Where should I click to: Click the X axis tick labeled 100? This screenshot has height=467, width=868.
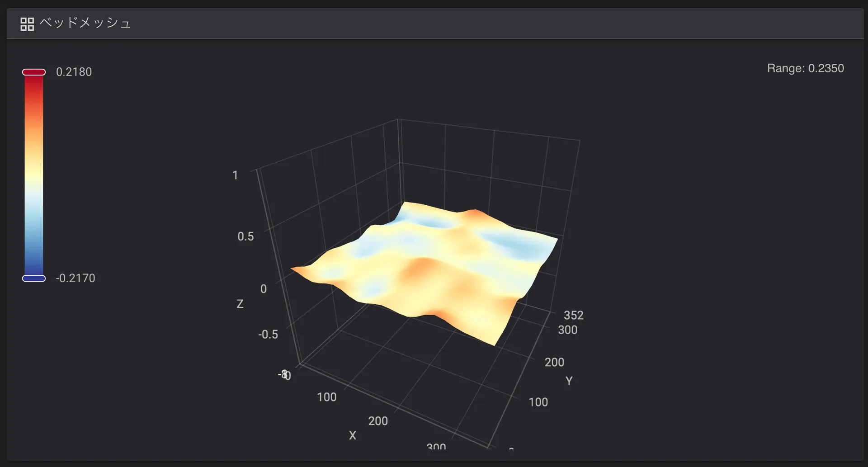(x=326, y=397)
